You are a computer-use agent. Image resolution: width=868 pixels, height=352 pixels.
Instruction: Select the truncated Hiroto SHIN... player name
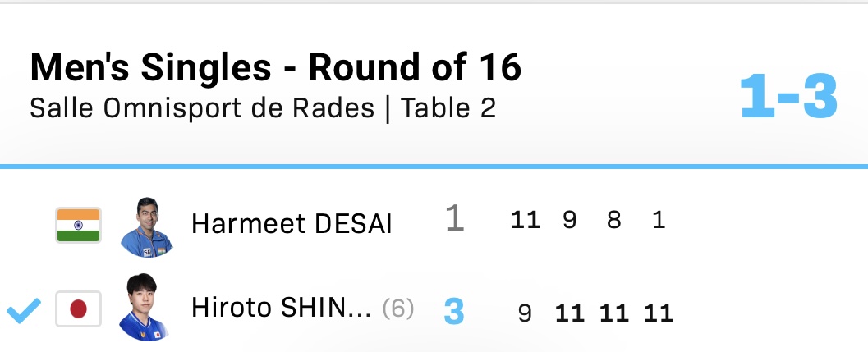point(282,309)
